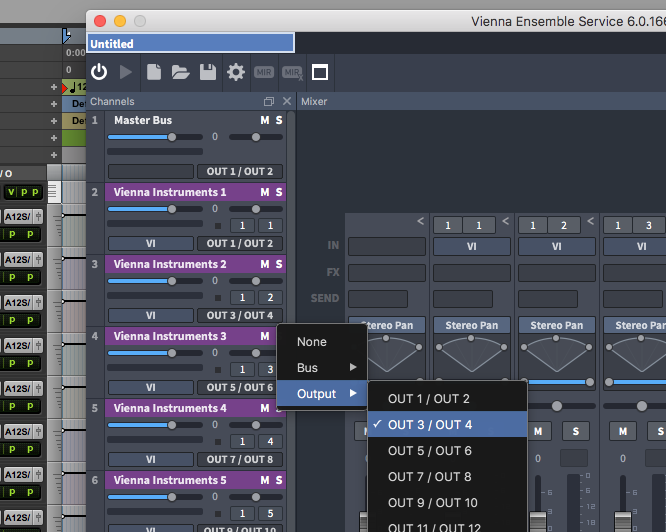Mute the Master Bus channel
Viewport: 666px width, 532px height.
[265, 121]
